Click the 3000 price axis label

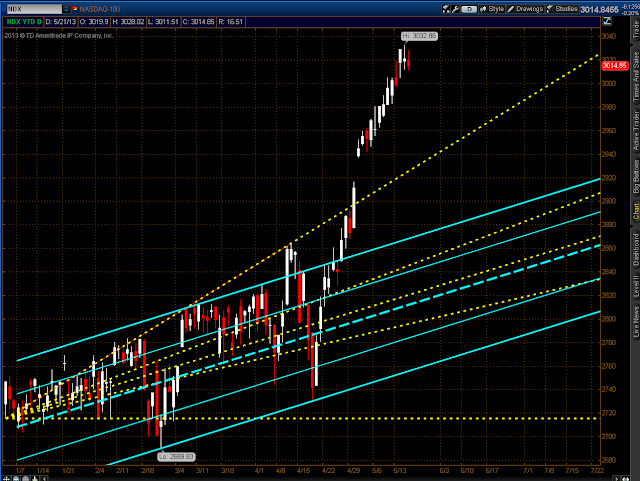(609, 83)
